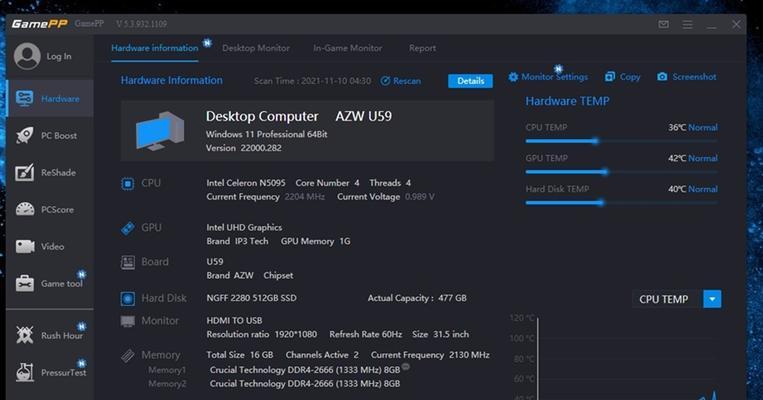Open the ReShade sidebar icon
This screenshot has width=763, height=400.
click(x=25, y=172)
